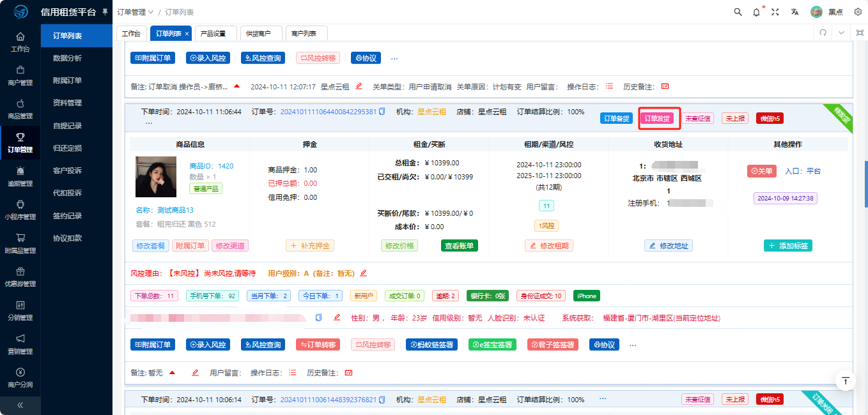Image resolution: width=868 pixels, height=415 pixels.
Task: Open the ellipsis menu in the 10:06:14 order header
Action: click(603, 399)
